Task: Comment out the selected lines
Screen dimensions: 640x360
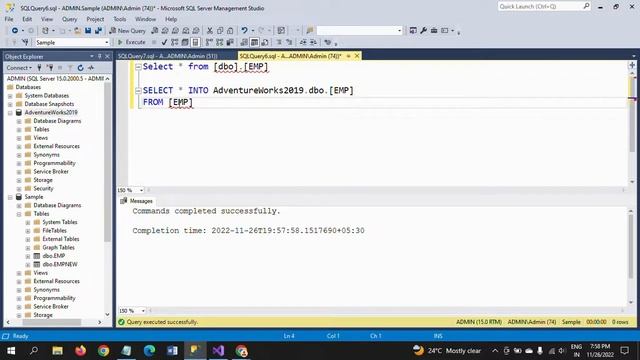Action: (279, 42)
